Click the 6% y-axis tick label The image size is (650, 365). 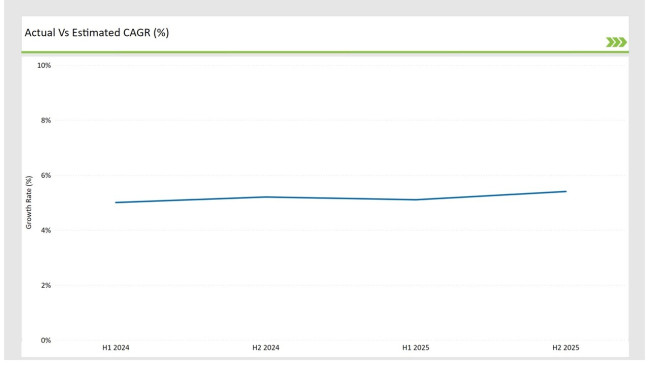tap(46, 175)
